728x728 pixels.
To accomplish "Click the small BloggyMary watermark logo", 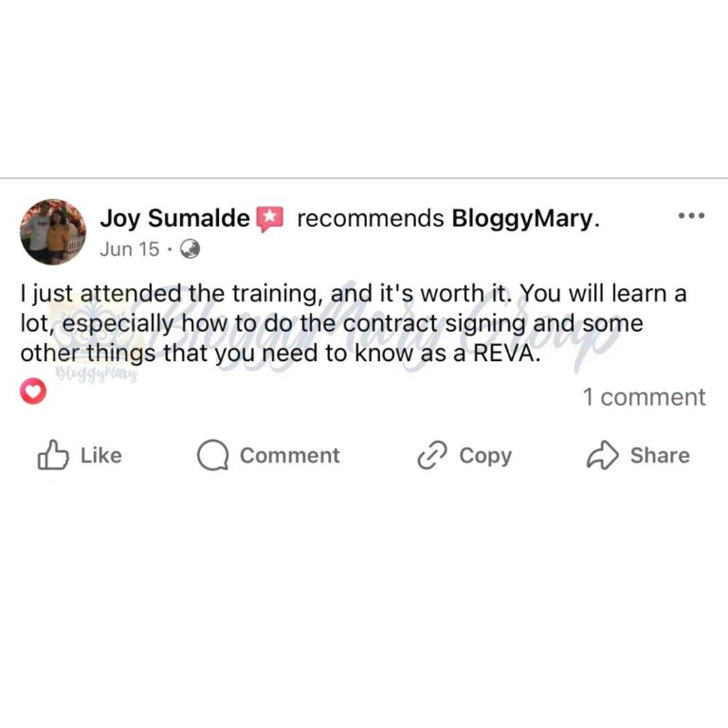I will click(x=97, y=373).
